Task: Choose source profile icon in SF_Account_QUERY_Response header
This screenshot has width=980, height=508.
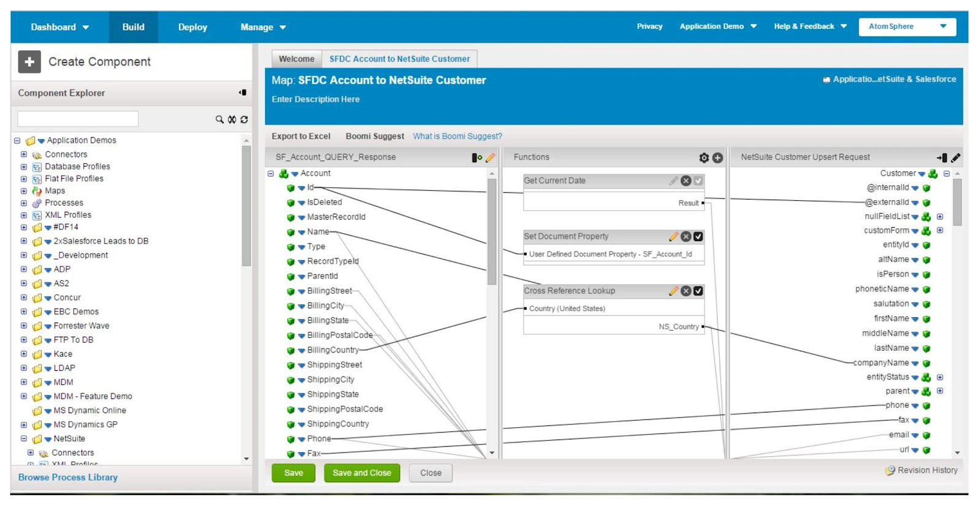Action: [x=477, y=157]
